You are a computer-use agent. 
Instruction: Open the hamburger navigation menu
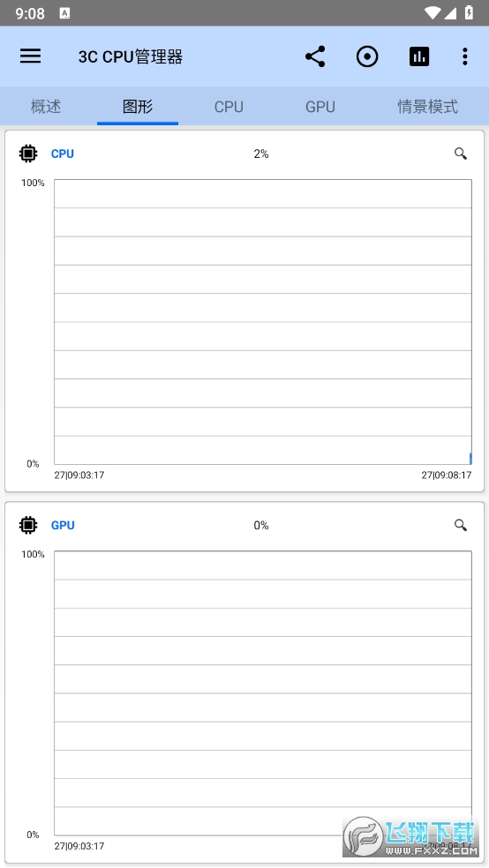pos(31,56)
